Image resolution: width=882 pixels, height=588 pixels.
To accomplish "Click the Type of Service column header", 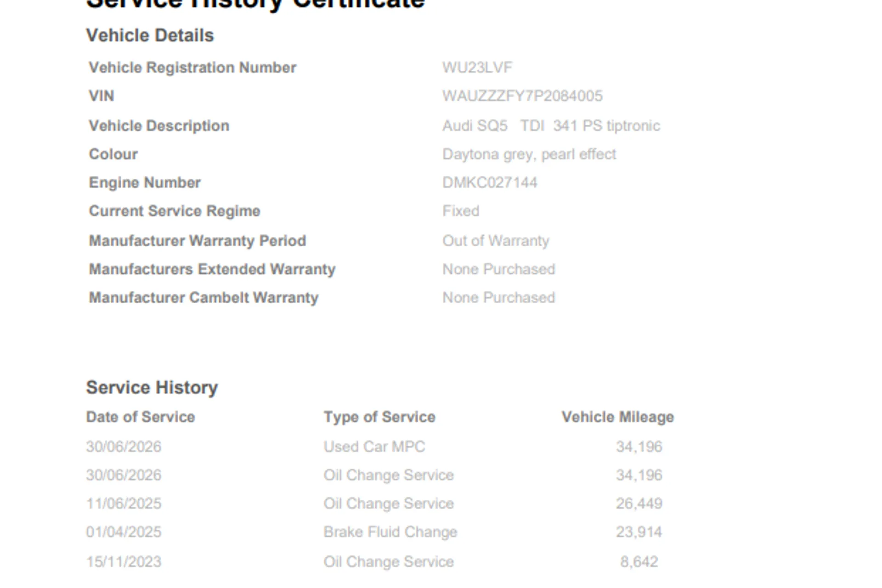I will 379,417.
